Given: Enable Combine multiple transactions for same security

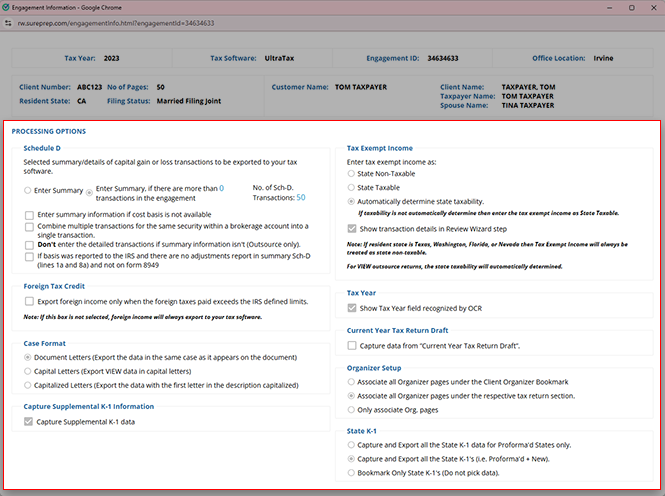Looking at the screenshot, I should tap(29, 227).
